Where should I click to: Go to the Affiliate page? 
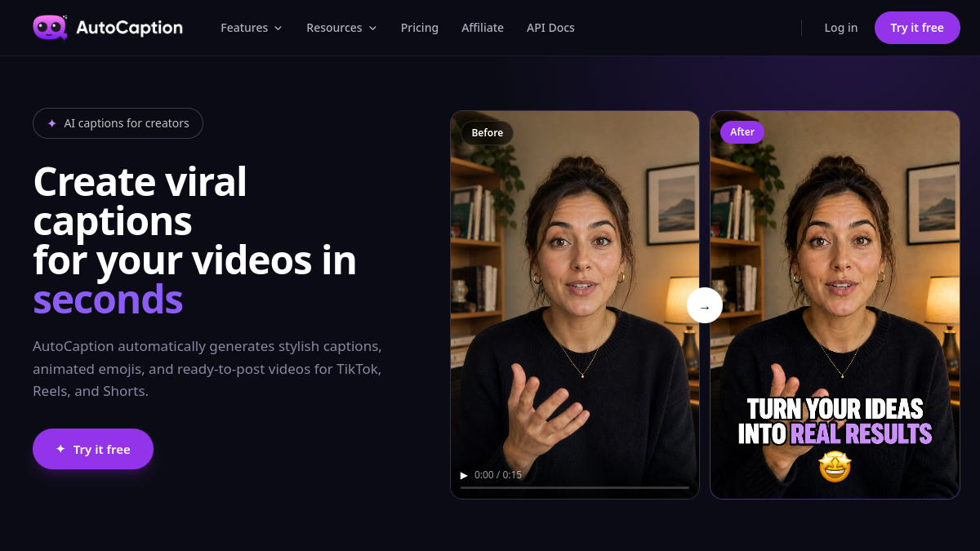[x=483, y=28]
